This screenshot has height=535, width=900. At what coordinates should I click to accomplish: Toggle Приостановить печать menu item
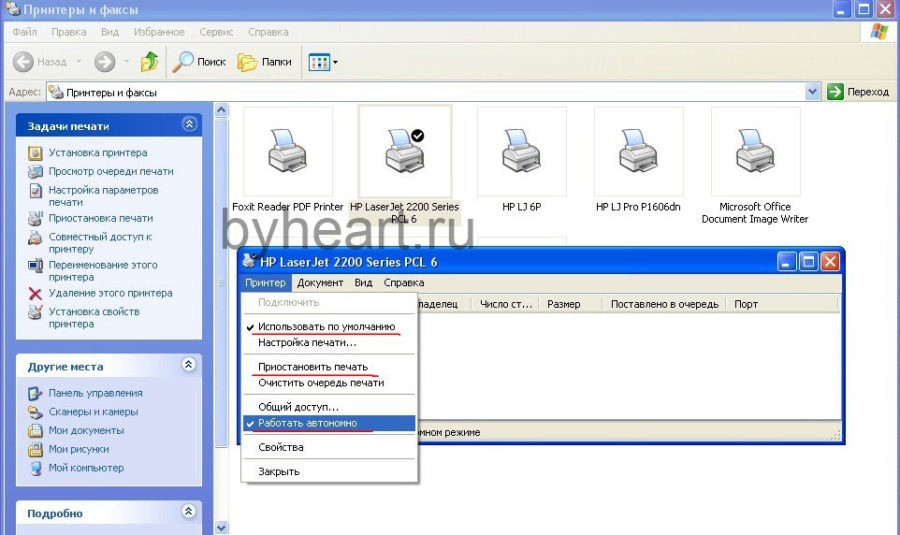(x=328, y=366)
